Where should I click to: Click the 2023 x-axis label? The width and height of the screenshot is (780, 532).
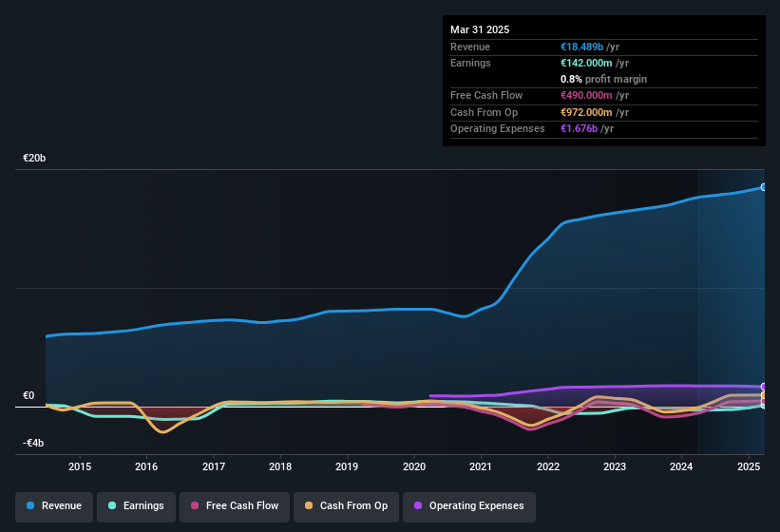coord(615,466)
